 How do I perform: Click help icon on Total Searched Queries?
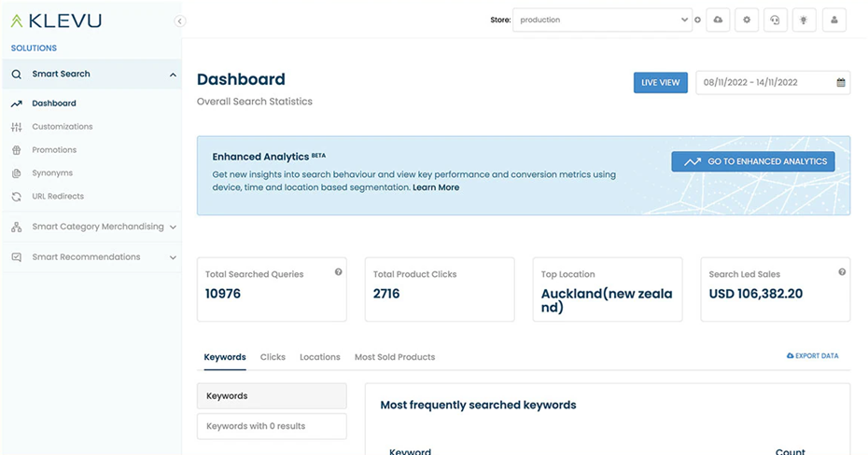[338, 272]
